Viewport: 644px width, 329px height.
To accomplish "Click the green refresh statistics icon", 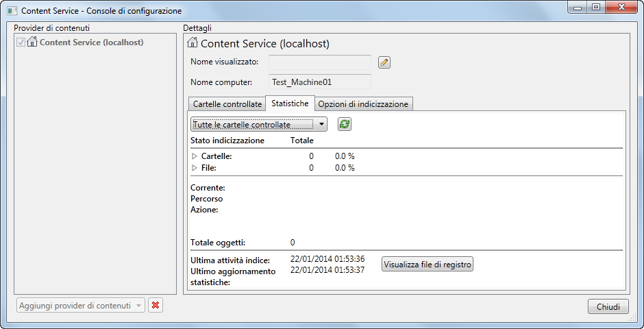I will coord(345,125).
